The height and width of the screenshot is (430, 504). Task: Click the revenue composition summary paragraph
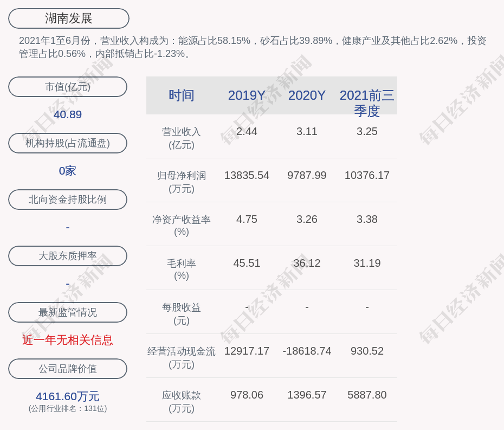253,47
